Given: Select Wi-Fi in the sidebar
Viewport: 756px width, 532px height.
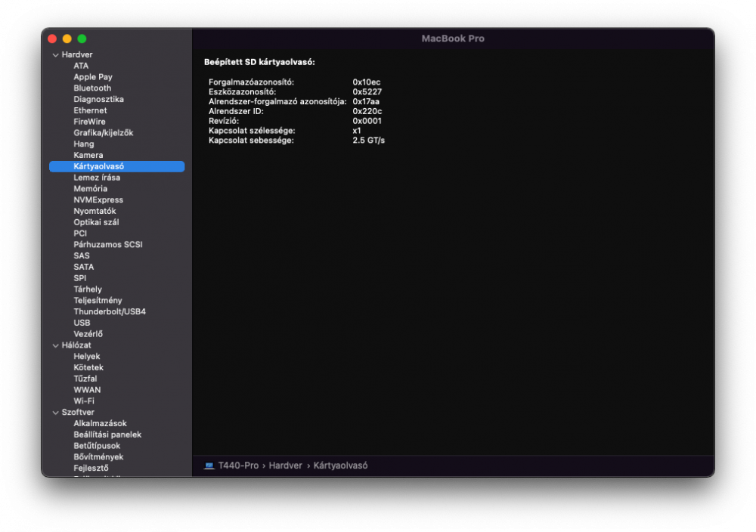Looking at the screenshot, I should point(84,401).
